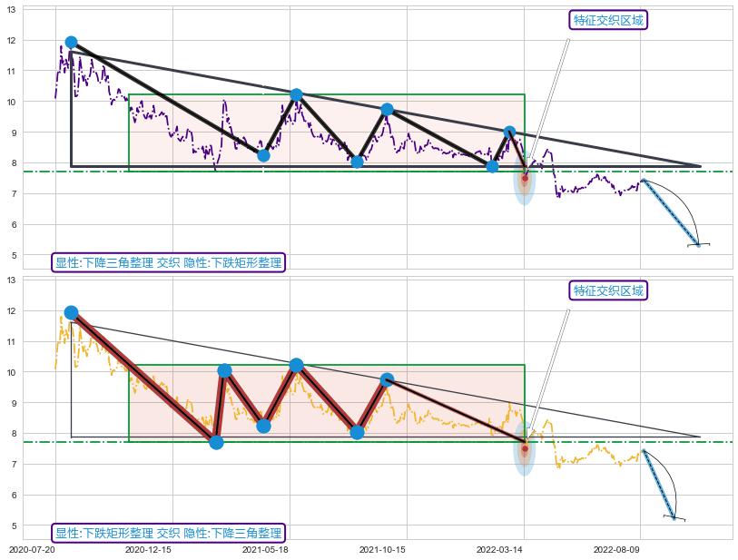The width and height of the screenshot is (738, 560).
Task: Click the bottom chart's rightmost blue marker near 9.7
Action: point(387,379)
